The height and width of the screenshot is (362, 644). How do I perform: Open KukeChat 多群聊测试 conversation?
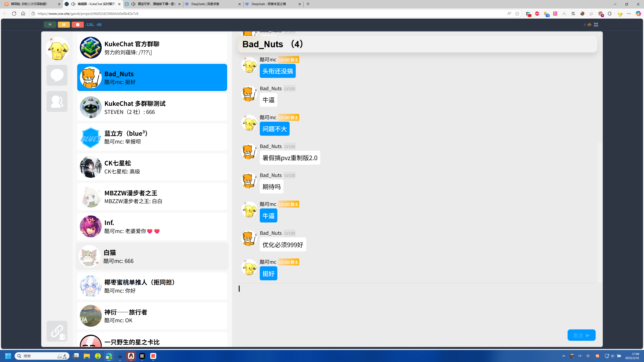pyautogui.click(x=152, y=107)
